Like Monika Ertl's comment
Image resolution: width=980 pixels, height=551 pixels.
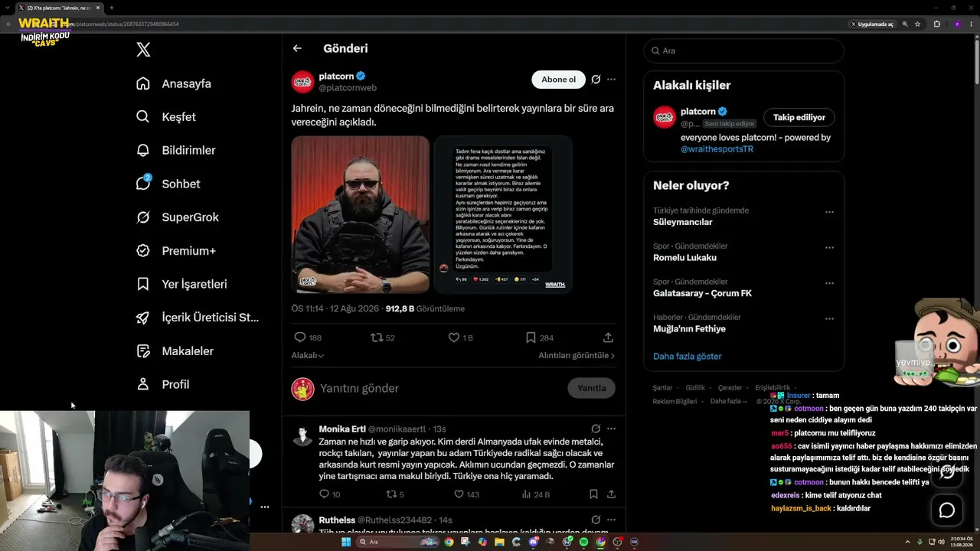click(x=466, y=494)
